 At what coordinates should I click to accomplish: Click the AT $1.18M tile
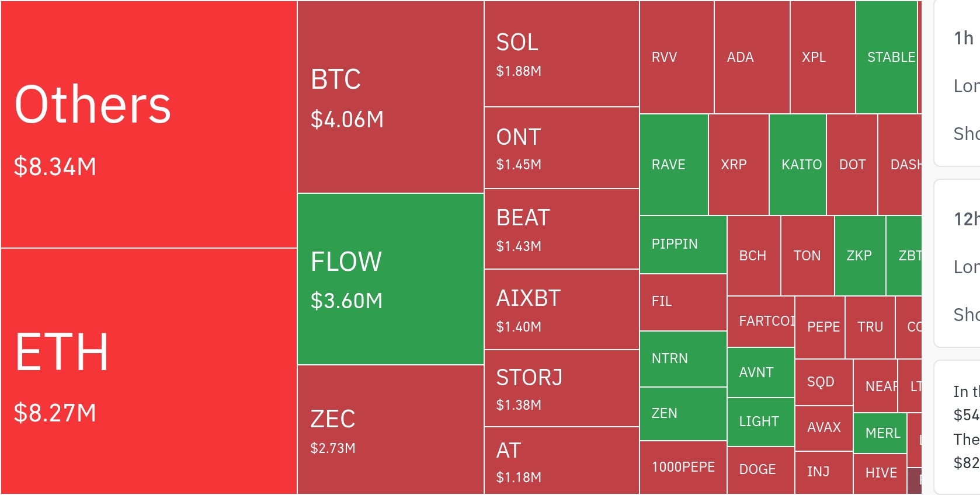pyautogui.click(x=561, y=461)
